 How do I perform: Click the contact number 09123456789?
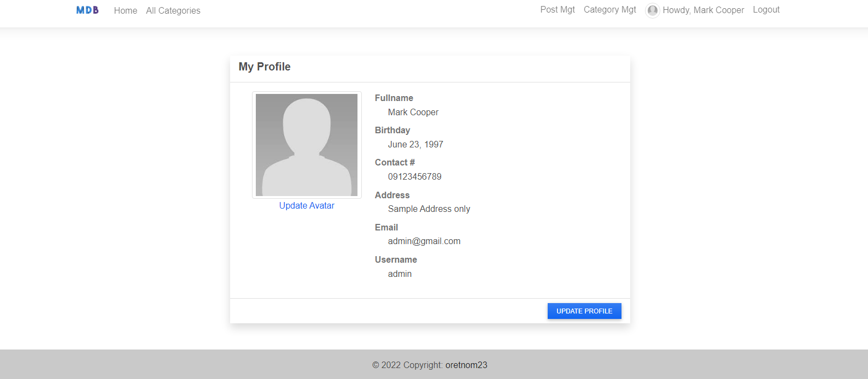[x=415, y=177]
